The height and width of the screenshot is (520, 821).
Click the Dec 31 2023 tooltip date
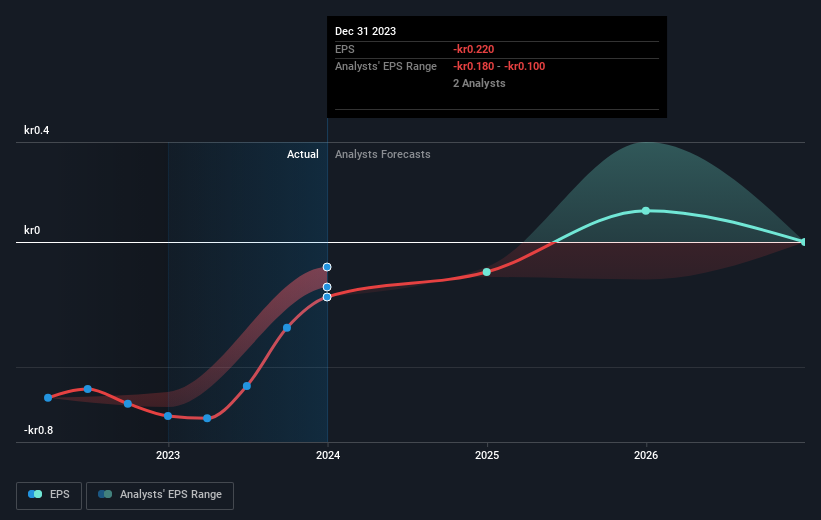[365, 31]
